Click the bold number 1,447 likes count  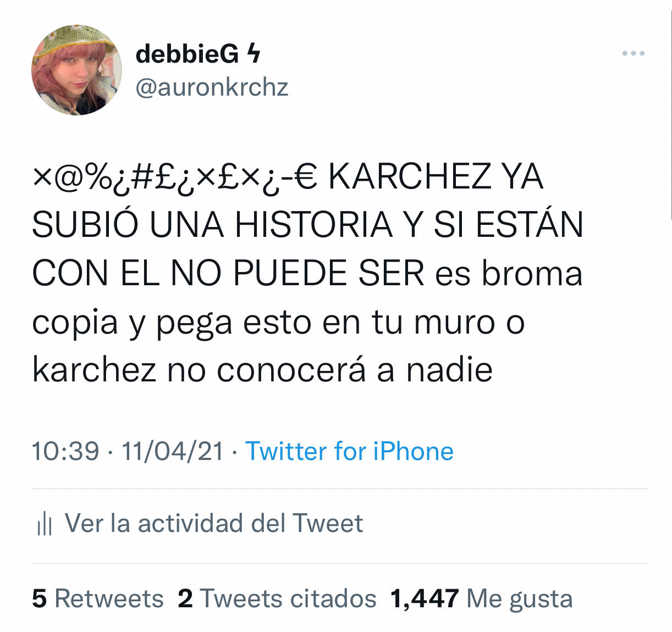click(x=425, y=598)
